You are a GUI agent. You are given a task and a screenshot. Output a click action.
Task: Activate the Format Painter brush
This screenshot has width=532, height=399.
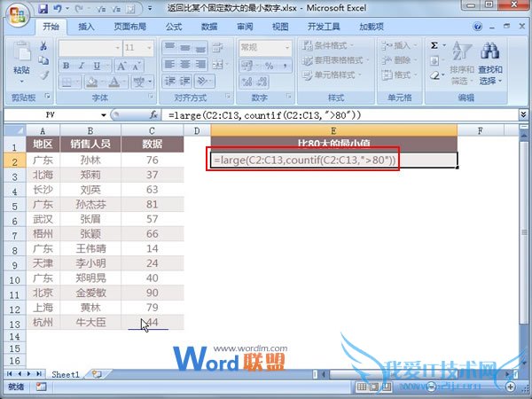pyautogui.click(x=43, y=75)
